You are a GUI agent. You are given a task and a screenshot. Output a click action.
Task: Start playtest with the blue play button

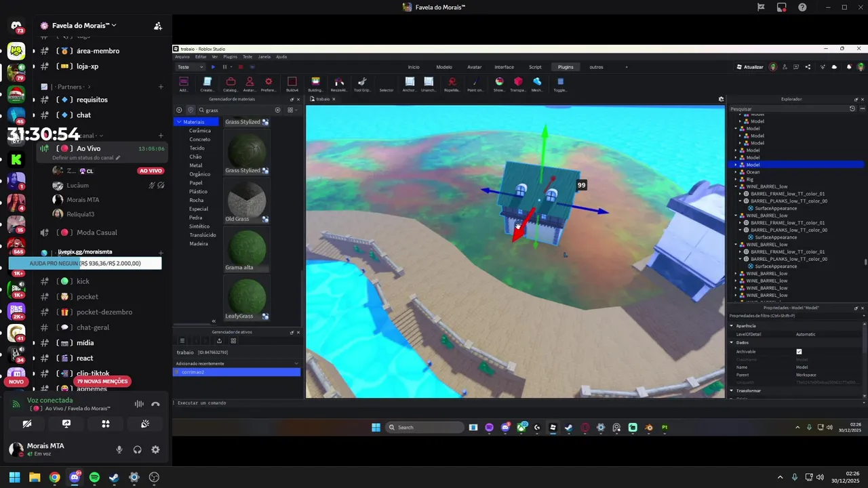point(213,67)
